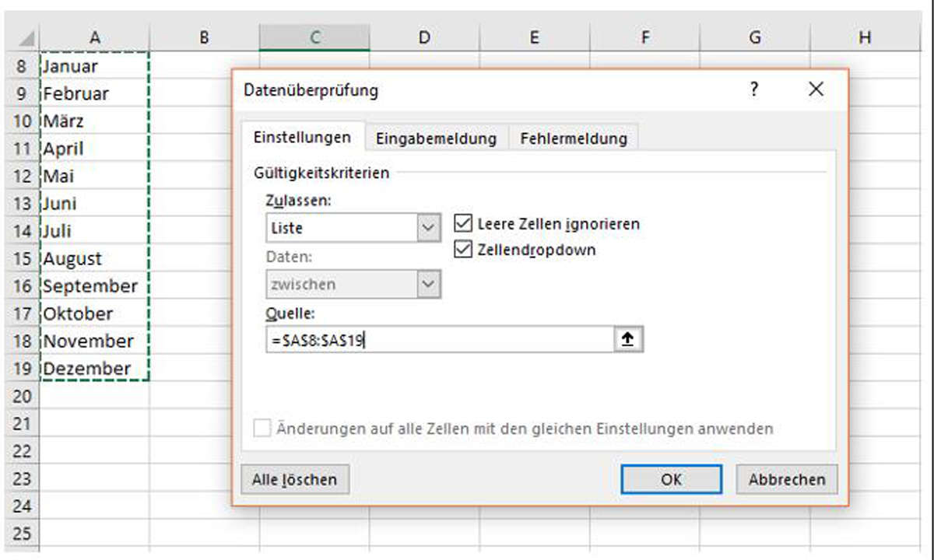Select column H header
Image resolution: width=934 pixels, height=560 pixels.
pos(865,37)
